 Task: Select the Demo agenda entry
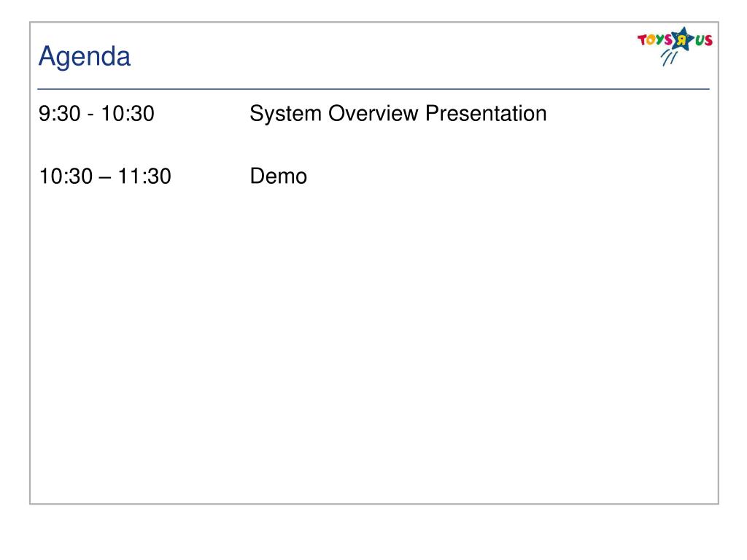click(278, 176)
